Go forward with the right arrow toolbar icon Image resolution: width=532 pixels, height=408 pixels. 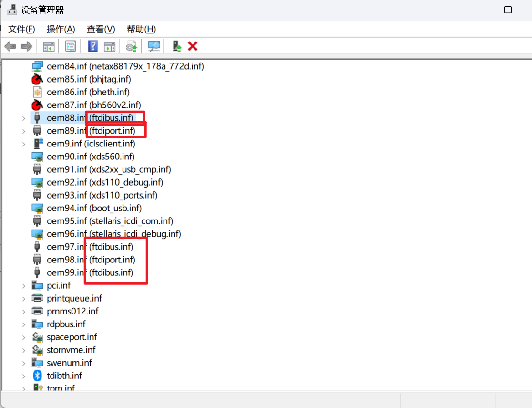click(x=27, y=46)
